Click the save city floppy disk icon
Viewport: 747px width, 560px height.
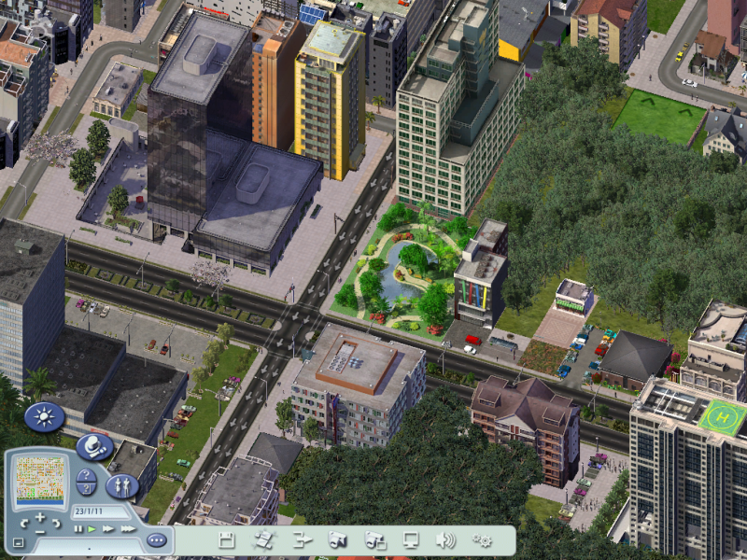[226, 540]
